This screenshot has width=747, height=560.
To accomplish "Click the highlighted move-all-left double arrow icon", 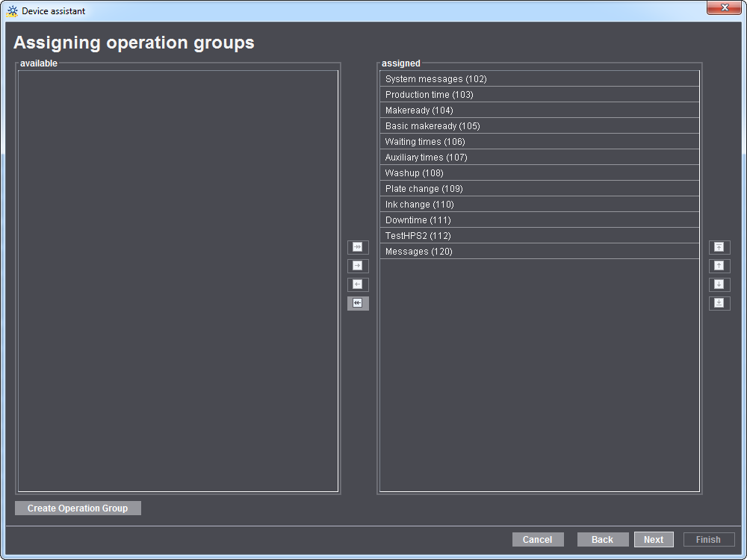I will click(358, 303).
